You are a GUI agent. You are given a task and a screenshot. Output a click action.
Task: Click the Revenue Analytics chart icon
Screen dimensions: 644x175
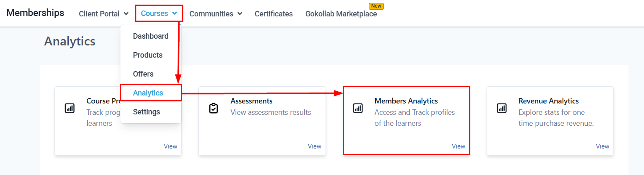click(502, 108)
